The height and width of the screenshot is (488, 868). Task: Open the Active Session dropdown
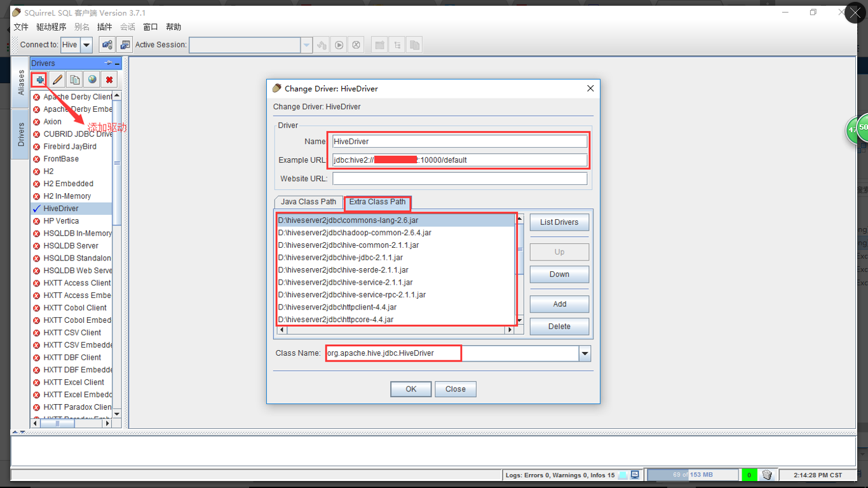[x=307, y=44]
